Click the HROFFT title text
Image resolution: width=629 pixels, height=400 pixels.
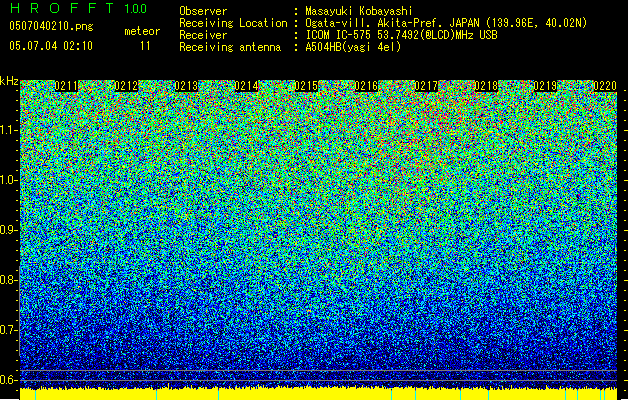tap(62, 8)
